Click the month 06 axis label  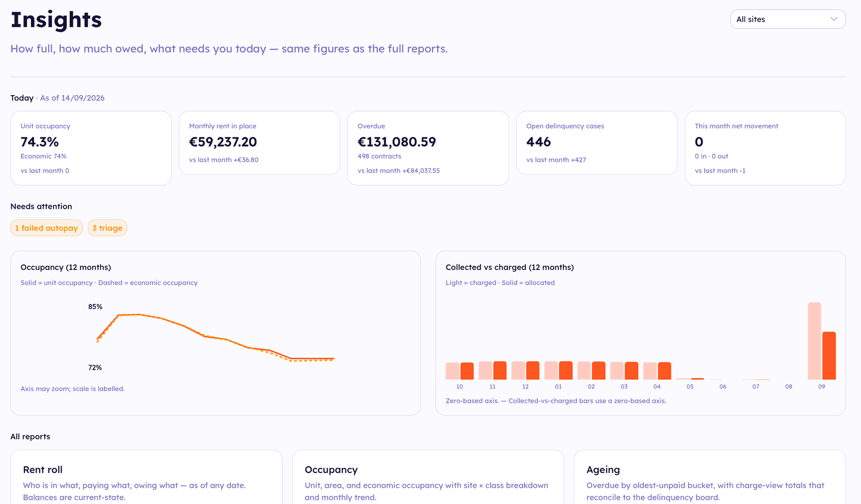pyautogui.click(x=723, y=387)
